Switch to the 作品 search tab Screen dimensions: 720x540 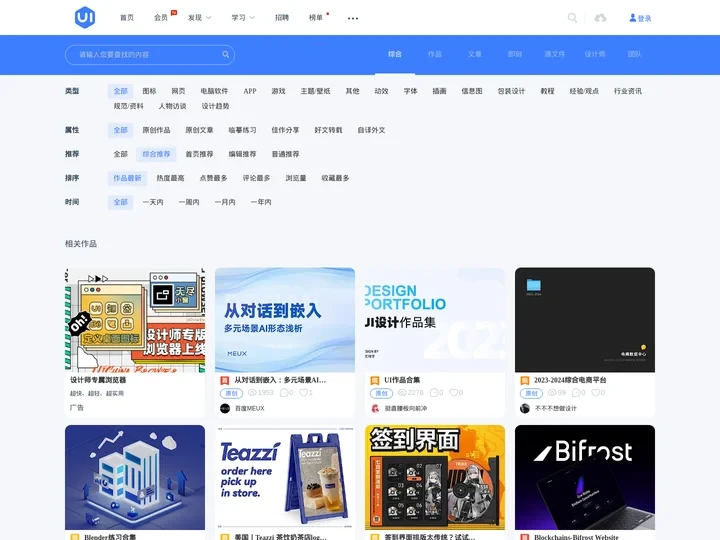(x=435, y=54)
